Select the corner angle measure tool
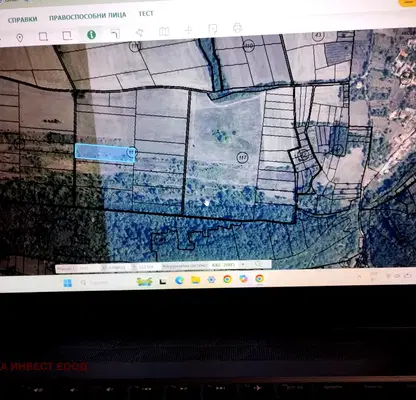Screen dimensions: 416x400 point(115,34)
